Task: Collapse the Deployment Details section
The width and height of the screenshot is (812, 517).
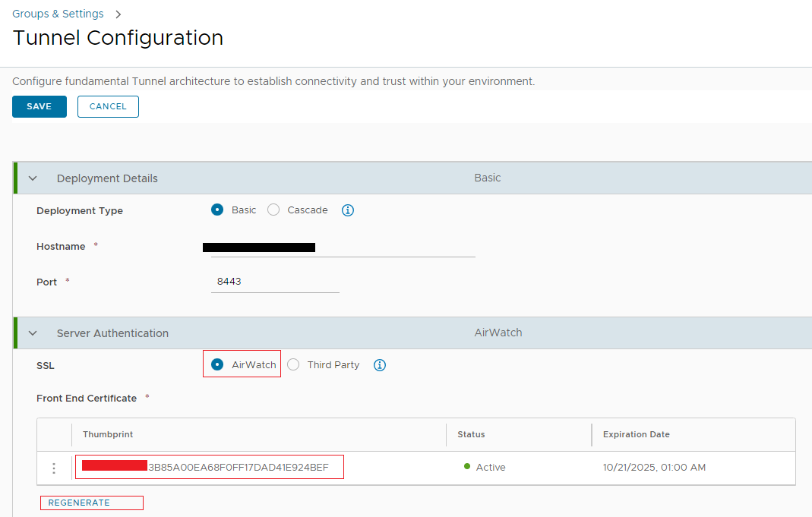Action: (32, 178)
